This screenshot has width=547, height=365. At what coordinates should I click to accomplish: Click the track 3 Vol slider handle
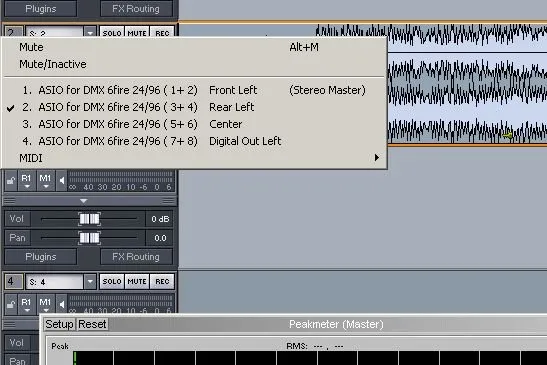(x=89, y=219)
